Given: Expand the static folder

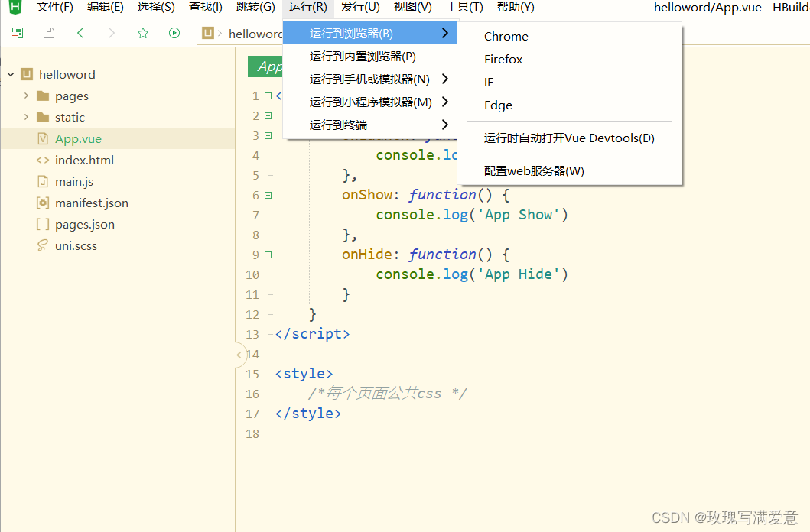Looking at the screenshot, I should [x=26, y=117].
